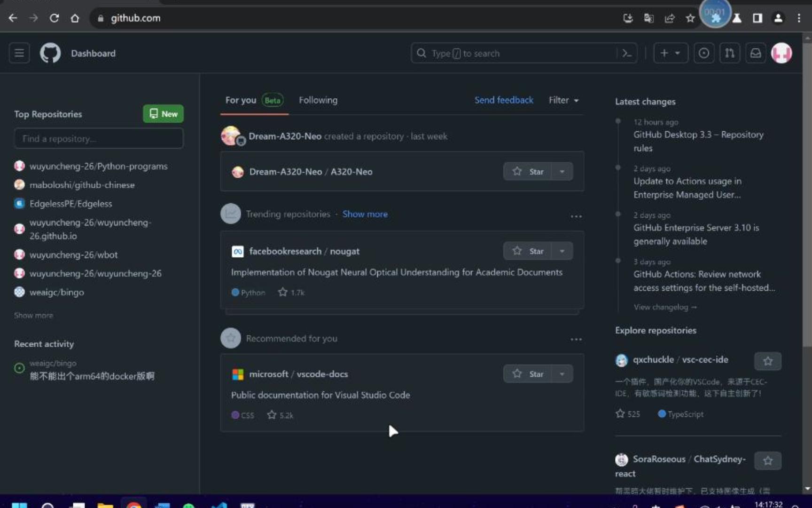Screen dimensions: 812x508
Task: Open the Pull requests icon in header
Action: [729, 53]
